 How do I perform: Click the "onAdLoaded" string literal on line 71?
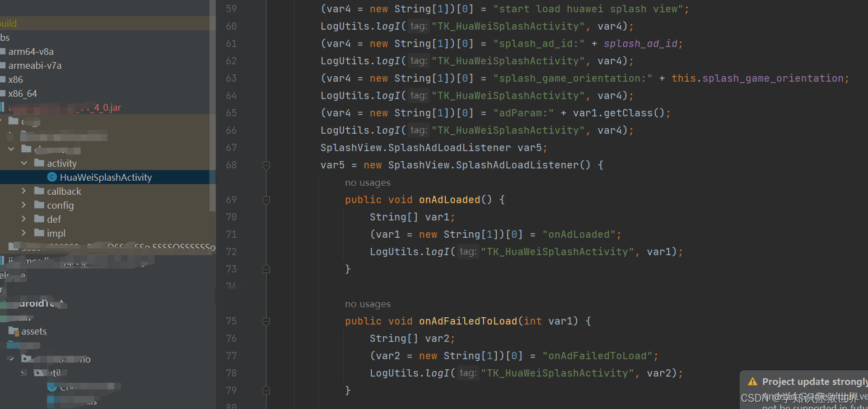pos(578,234)
